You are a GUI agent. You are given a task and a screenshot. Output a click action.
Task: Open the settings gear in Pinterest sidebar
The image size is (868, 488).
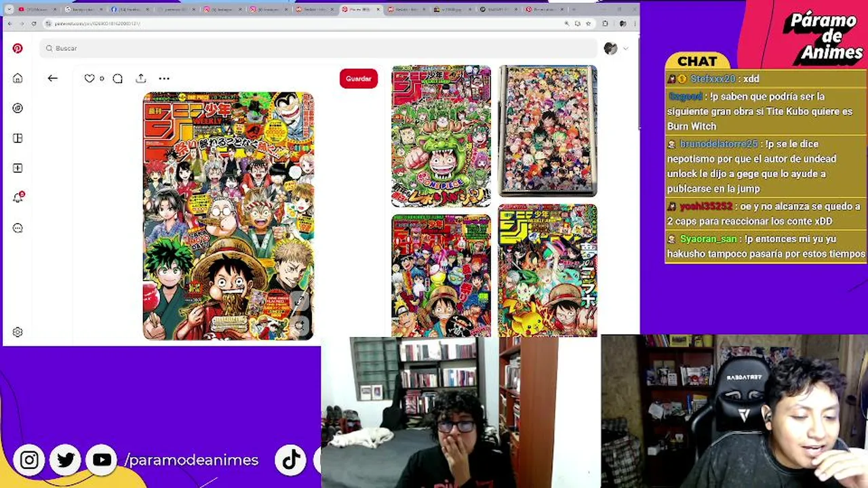coord(18,332)
